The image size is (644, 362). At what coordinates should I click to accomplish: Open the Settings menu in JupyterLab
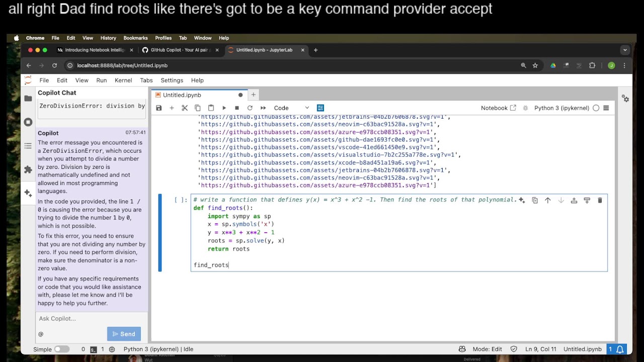(172, 80)
